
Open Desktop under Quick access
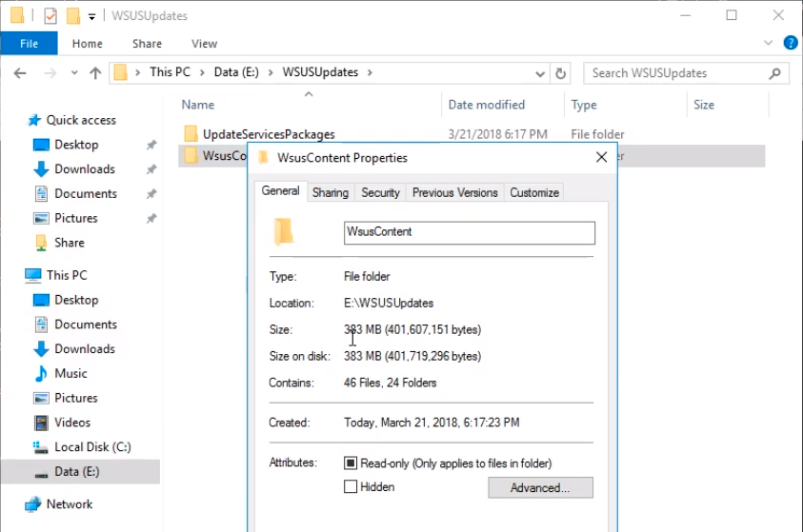pos(76,145)
